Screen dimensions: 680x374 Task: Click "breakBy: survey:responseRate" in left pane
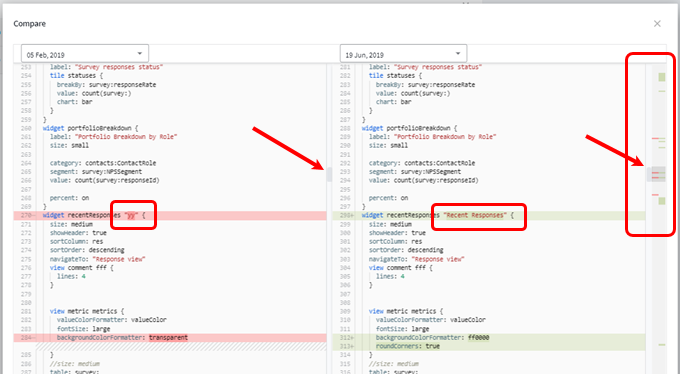106,85
